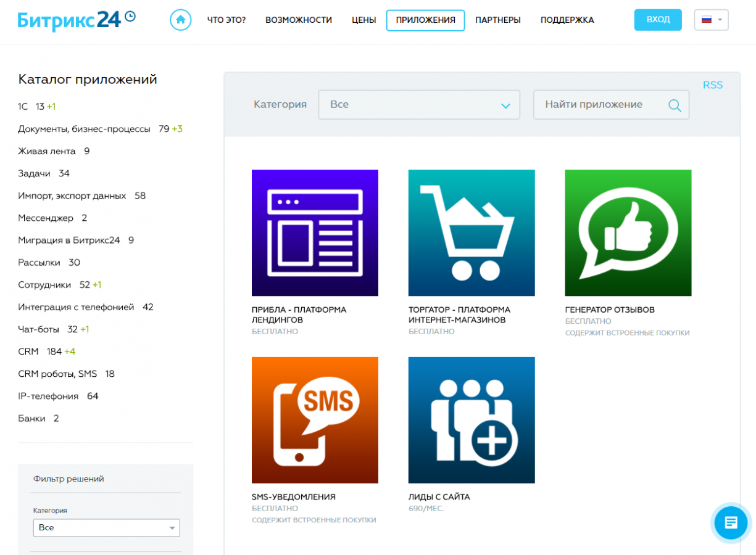Expand the Категория 'Все' dropdown at top
This screenshot has width=756, height=555.
tap(419, 105)
